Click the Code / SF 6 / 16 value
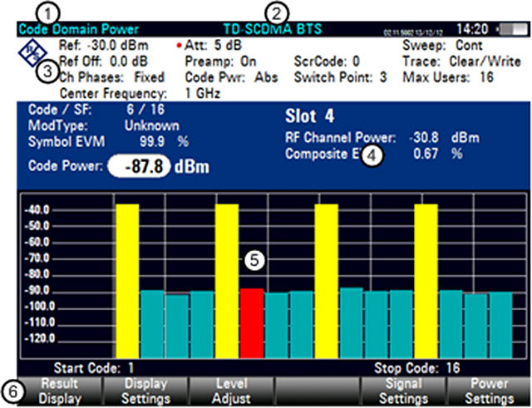The image size is (532, 408). [x=145, y=110]
